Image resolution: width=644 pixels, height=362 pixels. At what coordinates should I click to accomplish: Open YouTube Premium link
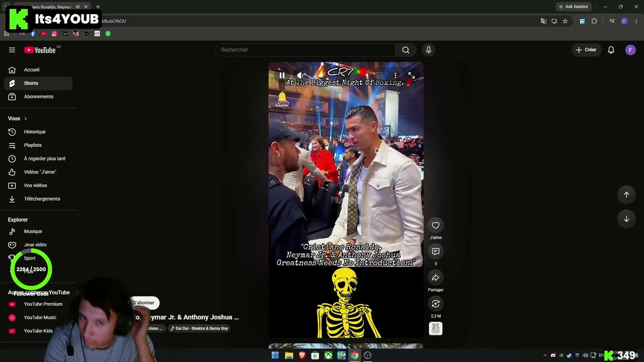point(38,304)
